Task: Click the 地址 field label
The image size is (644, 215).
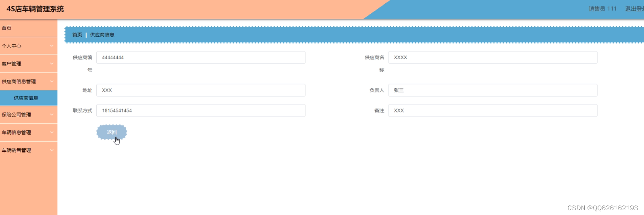Action: click(x=87, y=90)
